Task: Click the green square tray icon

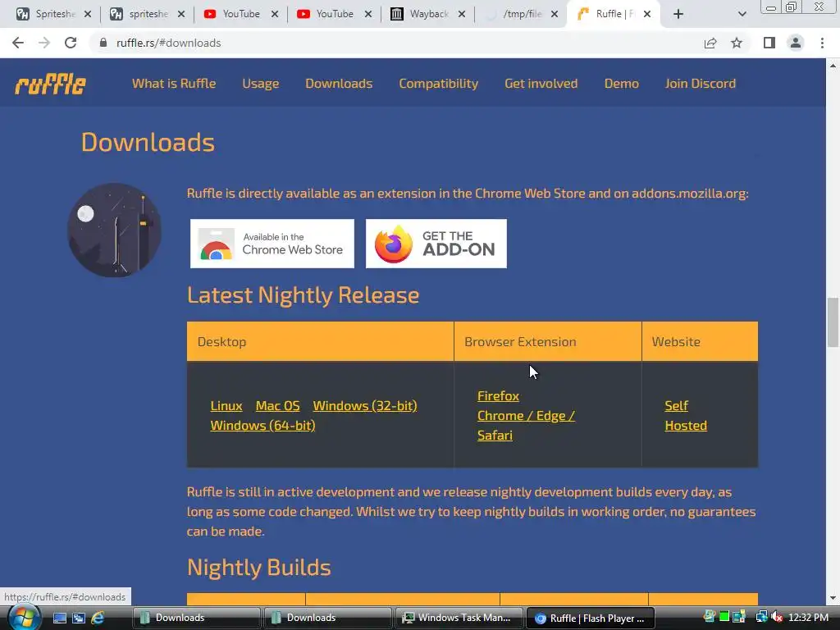Action: [x=724, y=617]
